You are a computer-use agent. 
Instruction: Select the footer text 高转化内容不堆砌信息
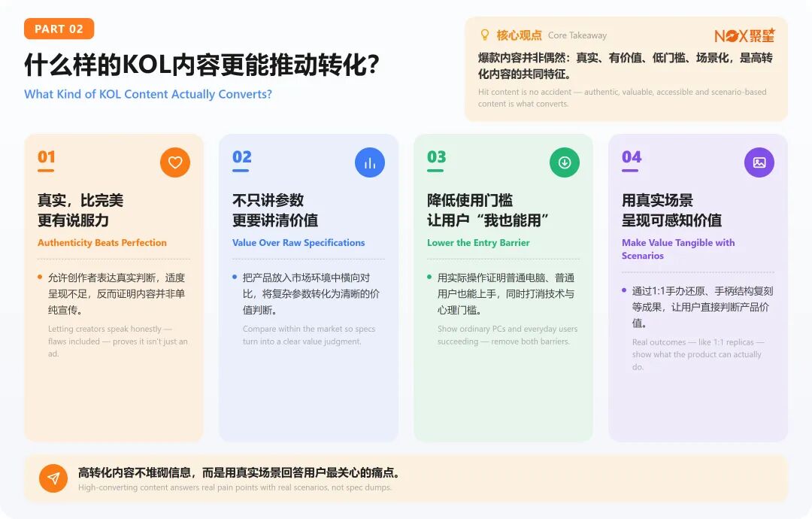tap(135, 472)
